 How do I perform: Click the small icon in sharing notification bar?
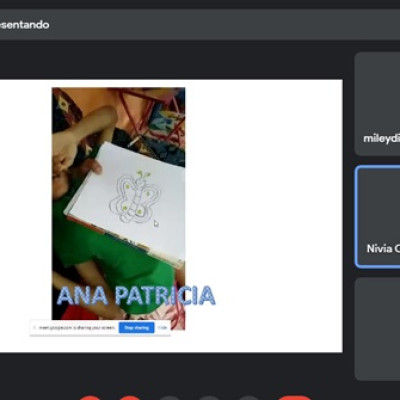coord(34,328)
